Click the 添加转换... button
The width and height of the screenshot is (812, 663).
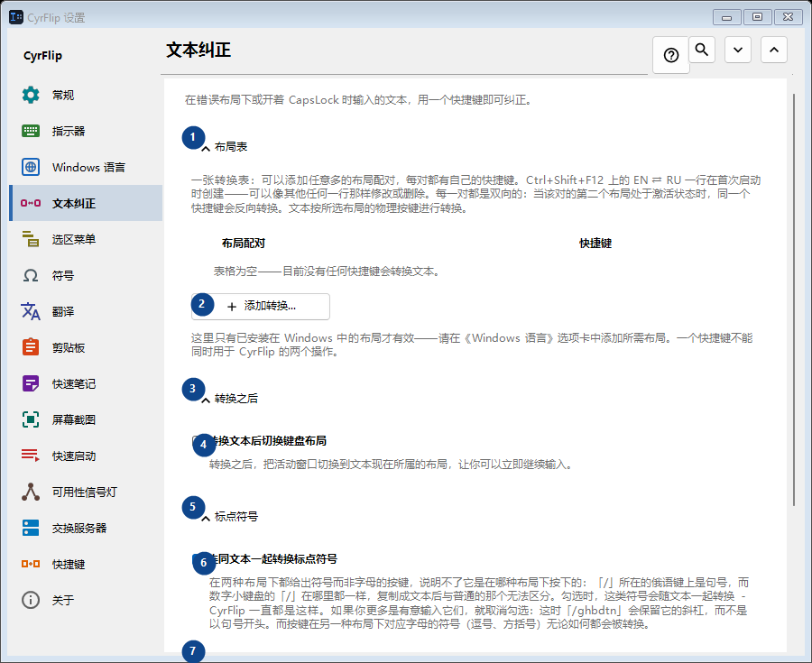261,307
